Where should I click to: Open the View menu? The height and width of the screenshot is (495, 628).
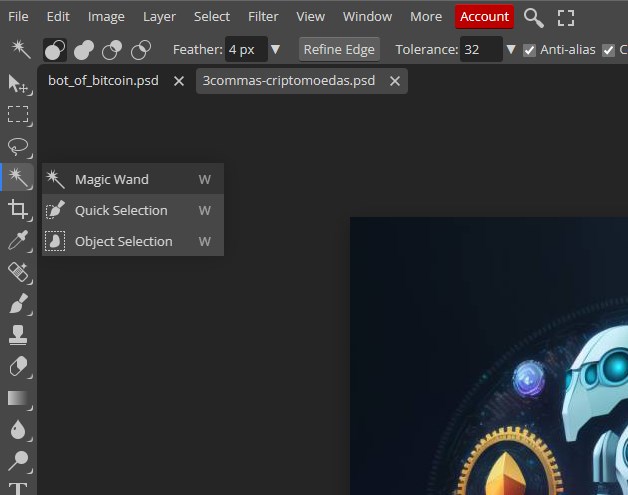pyautogui.click(x=310, y=16)
